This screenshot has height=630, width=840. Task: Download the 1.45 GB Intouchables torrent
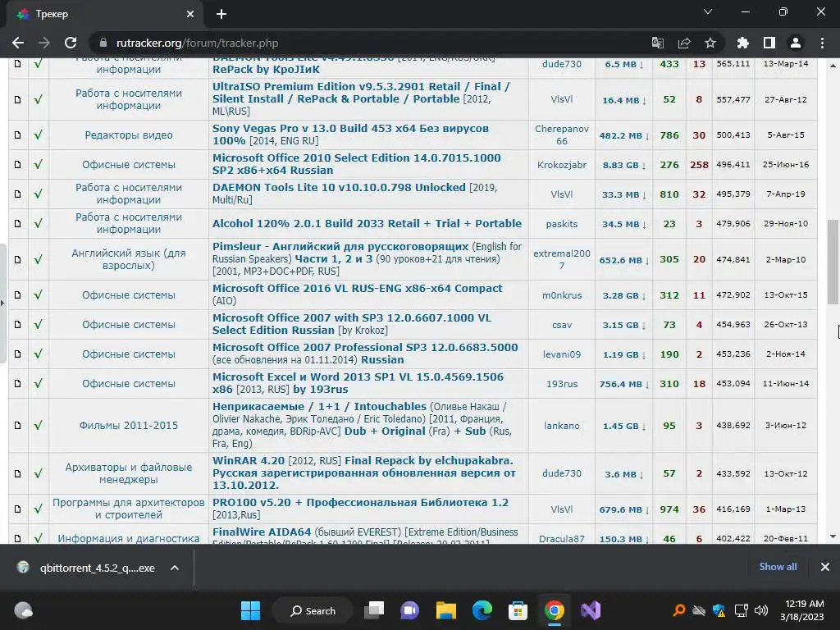[624, 426]
